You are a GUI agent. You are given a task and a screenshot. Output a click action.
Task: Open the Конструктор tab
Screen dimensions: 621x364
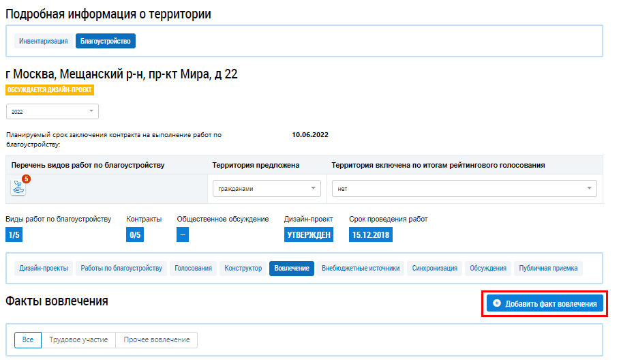coord(243,268)
